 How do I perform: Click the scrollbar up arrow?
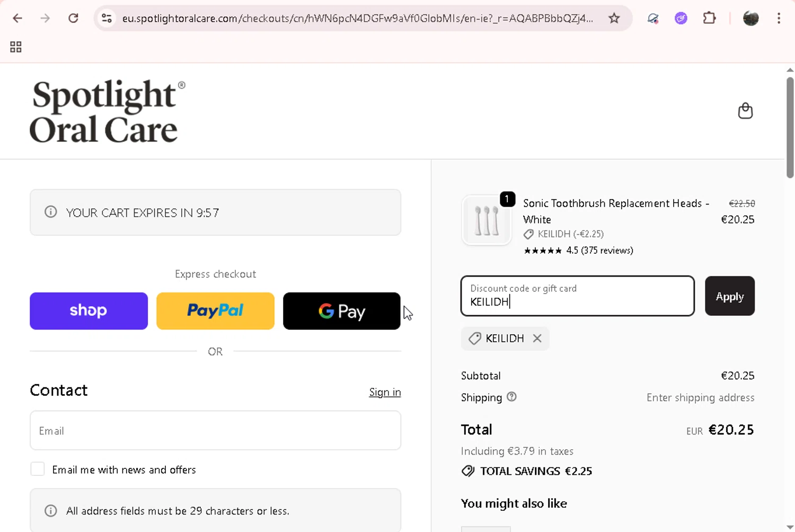click(x=790, y=70)
